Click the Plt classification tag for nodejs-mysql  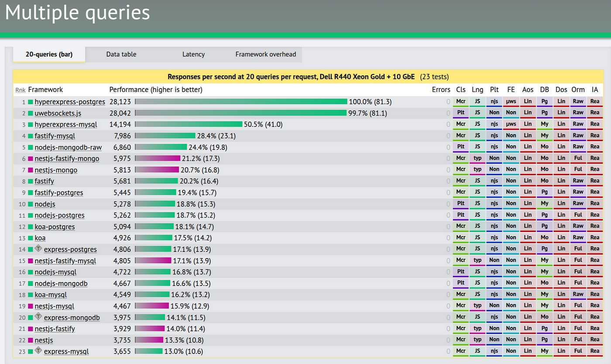click(x=461, y=272)
